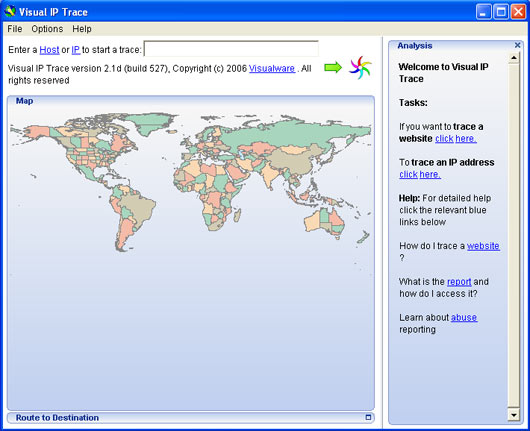The height and width of the screenshot is (431, 530).
Task: Click the host or IP input field
Action: coord(231,49)
